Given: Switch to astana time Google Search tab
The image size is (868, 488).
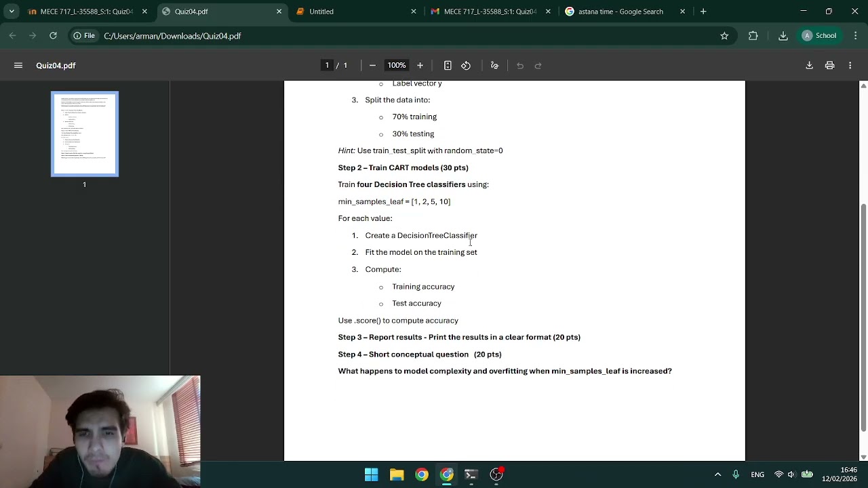Looking at the screenshot, I should pyautogui.click(x=625, y=12).
